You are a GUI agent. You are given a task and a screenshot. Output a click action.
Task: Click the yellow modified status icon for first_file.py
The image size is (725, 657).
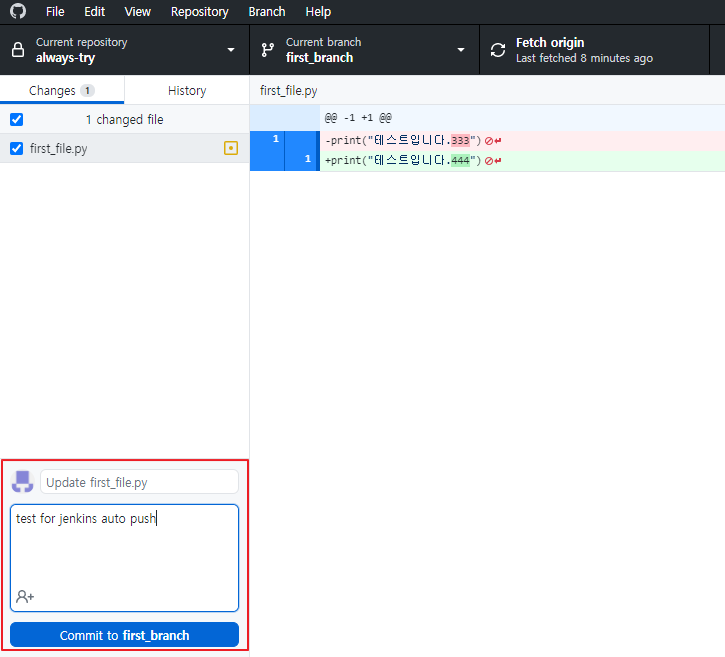coord(231,148)
